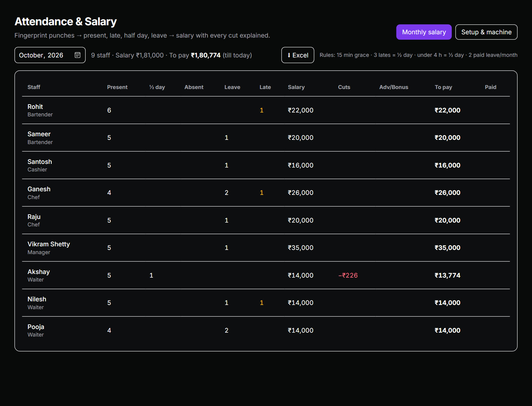Click the Staff column header
The width and height of the screenshot is (532, 406).
34,87
